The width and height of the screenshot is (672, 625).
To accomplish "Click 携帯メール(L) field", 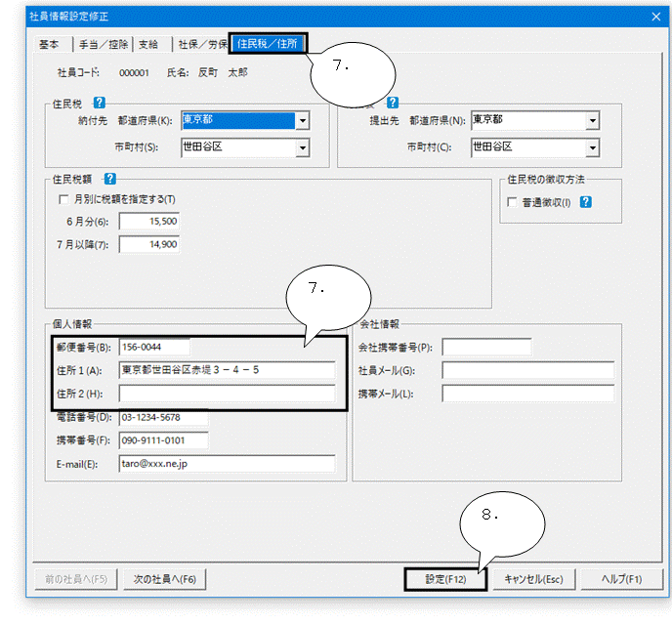I will point(528,394).
